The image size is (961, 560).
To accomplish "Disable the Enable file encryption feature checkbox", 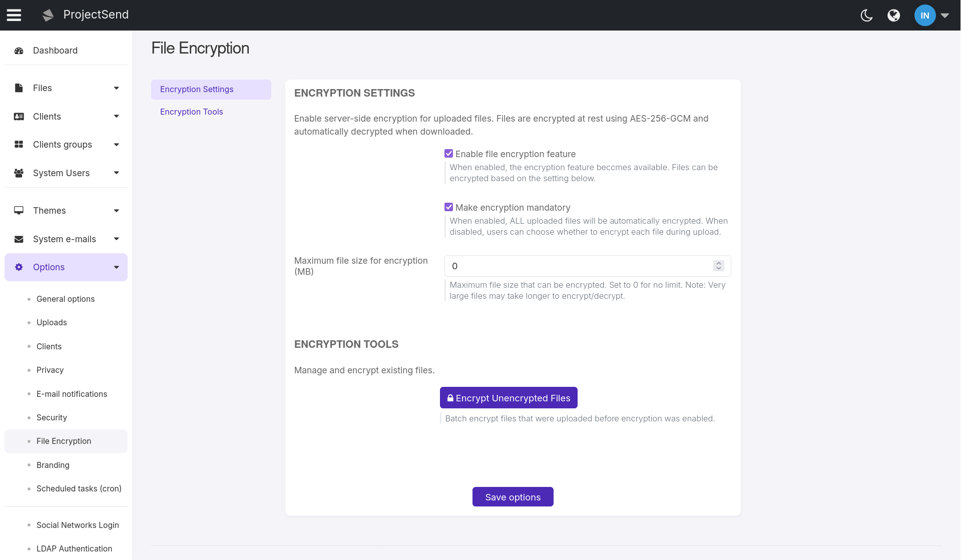I will click(448, 153).
